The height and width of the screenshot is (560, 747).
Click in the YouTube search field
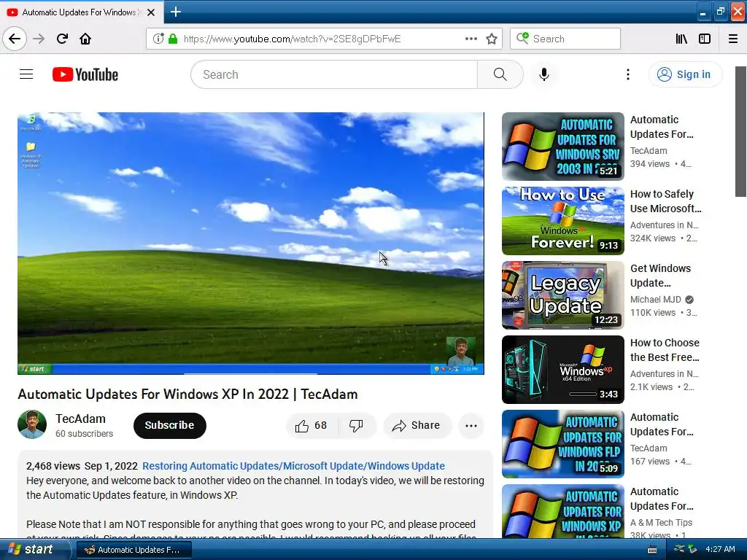(x=334, y=74)
